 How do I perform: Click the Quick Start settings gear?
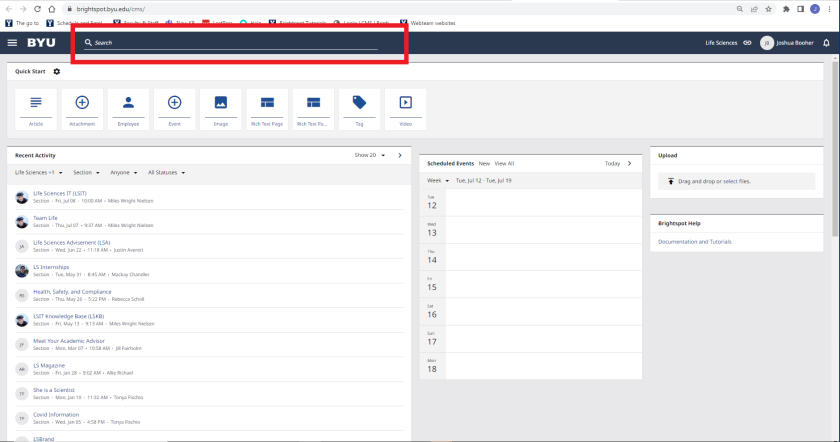coord(57,71)
